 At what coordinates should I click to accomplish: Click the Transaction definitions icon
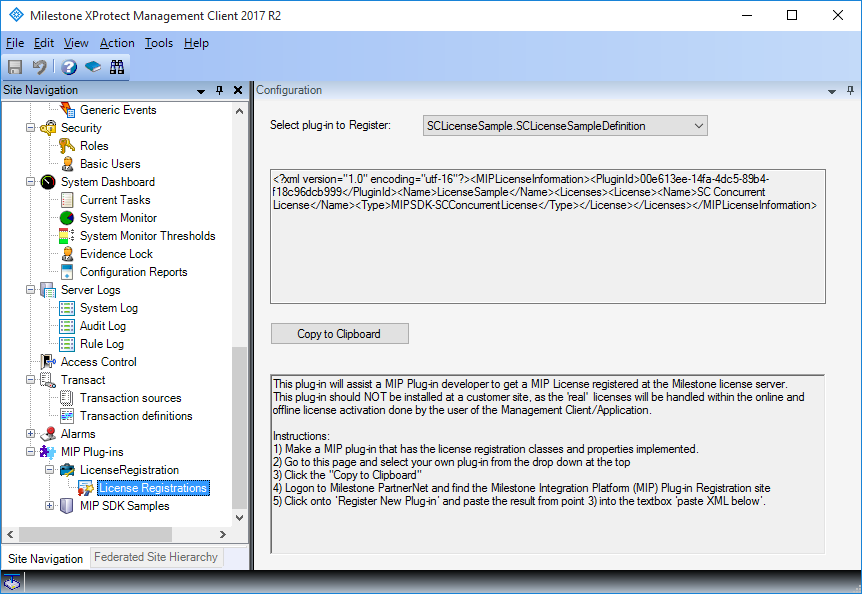point(67,416)
